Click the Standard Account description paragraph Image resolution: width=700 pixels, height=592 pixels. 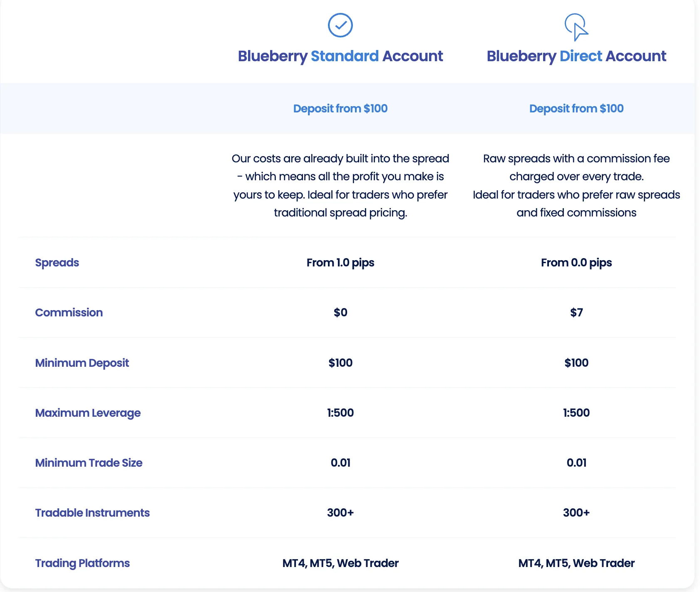[x=340, y=186]
